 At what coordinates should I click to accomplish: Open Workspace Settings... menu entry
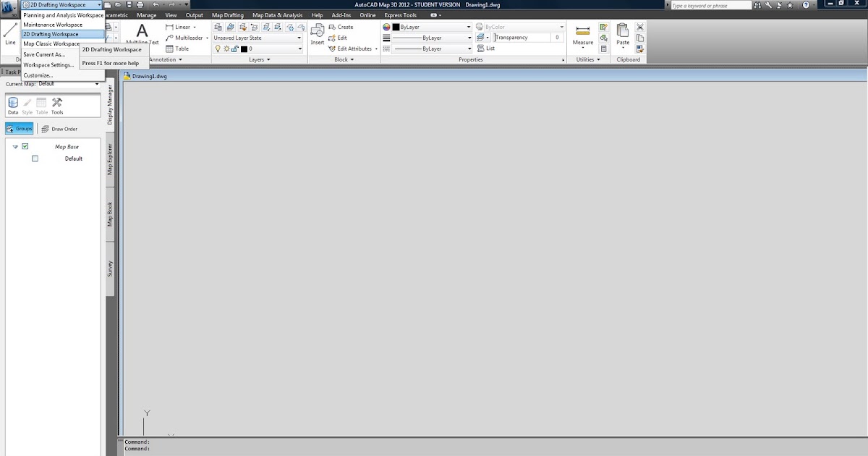tap(48, 64)
